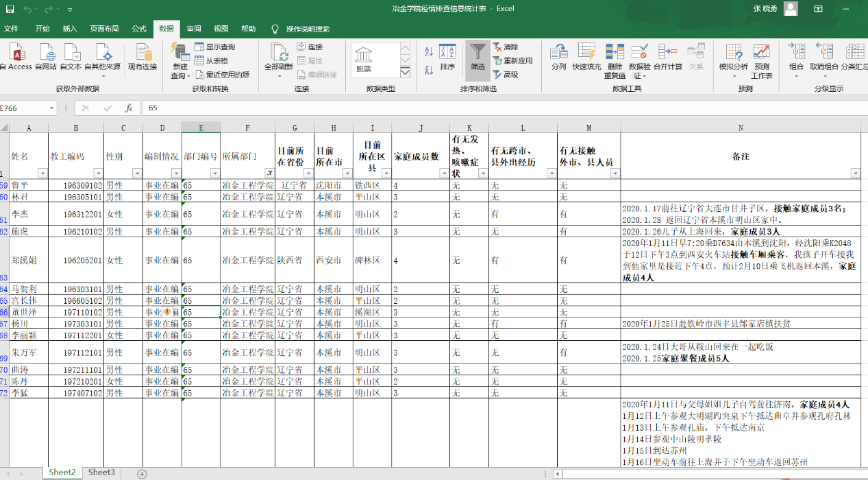Customize quick access toolbar dropdown

71,10
